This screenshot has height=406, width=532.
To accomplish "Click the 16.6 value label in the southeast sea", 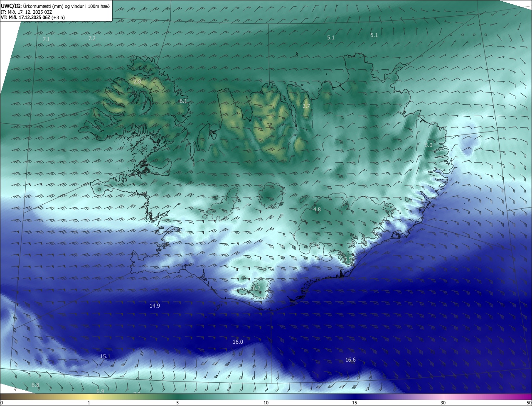I will 350,360.
